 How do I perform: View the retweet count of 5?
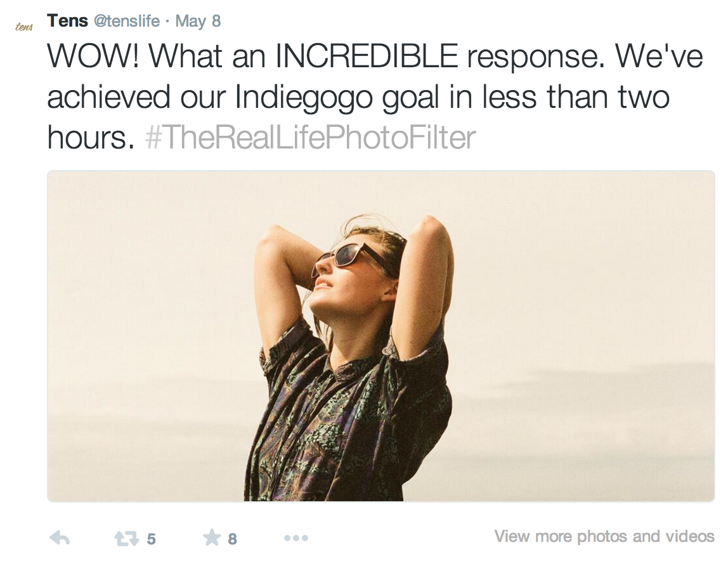pos(152,539)
